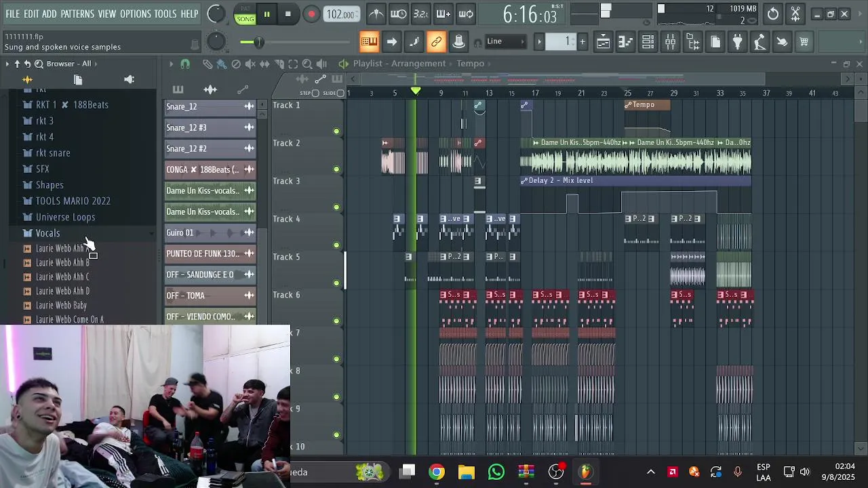Mute Track 6 via its green light
The height and width of the screenshot is (488, 868).
coord(336,321)
